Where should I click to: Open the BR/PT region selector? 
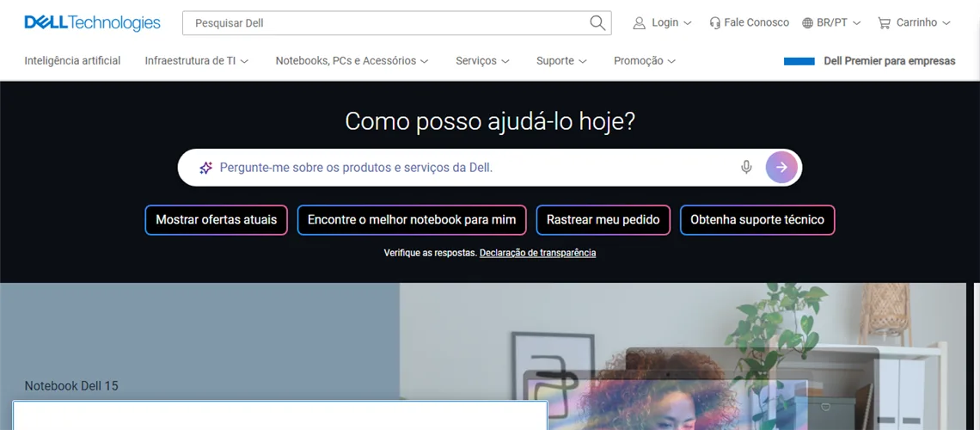[831, 23]
